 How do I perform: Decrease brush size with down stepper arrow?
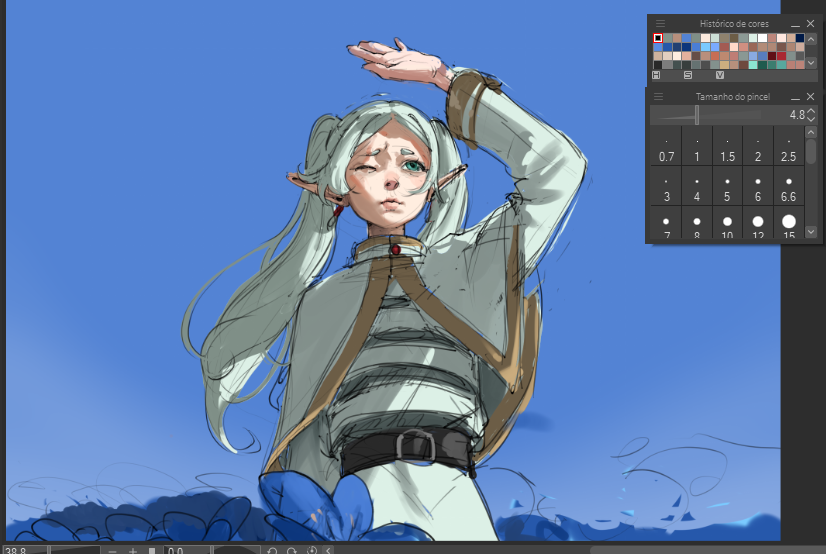(x=811, y=119)
